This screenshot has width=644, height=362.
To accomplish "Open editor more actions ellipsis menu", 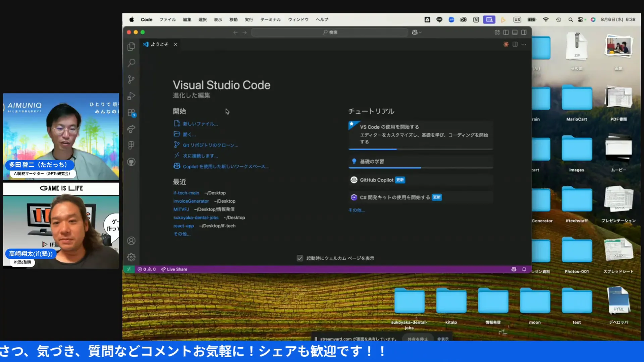I will tap(524, 44).
